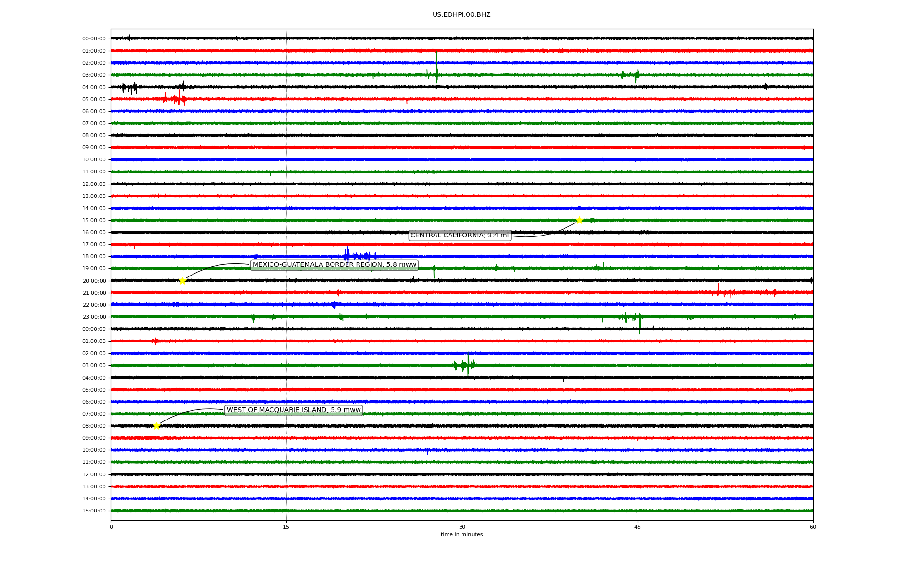This screenshot has width=924, height=578.
Task: Click the first 00:00:00 time label
Action: [94, 39]
